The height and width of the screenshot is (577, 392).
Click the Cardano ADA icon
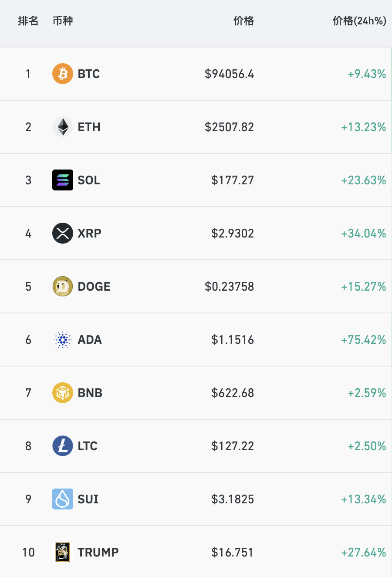pos(63,339)
